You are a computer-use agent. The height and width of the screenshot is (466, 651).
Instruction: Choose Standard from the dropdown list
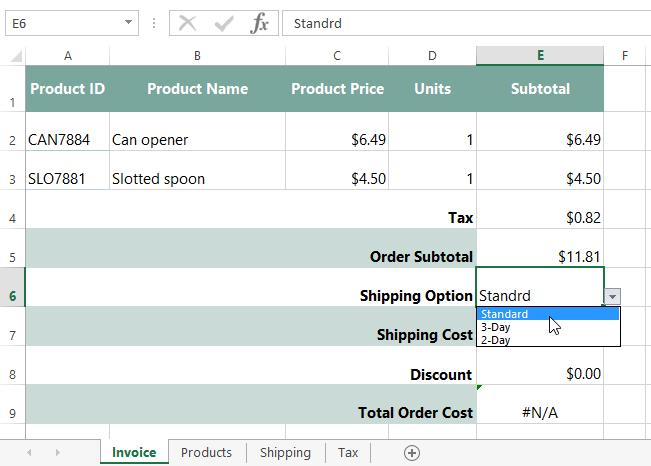click(x=504, y=314)
